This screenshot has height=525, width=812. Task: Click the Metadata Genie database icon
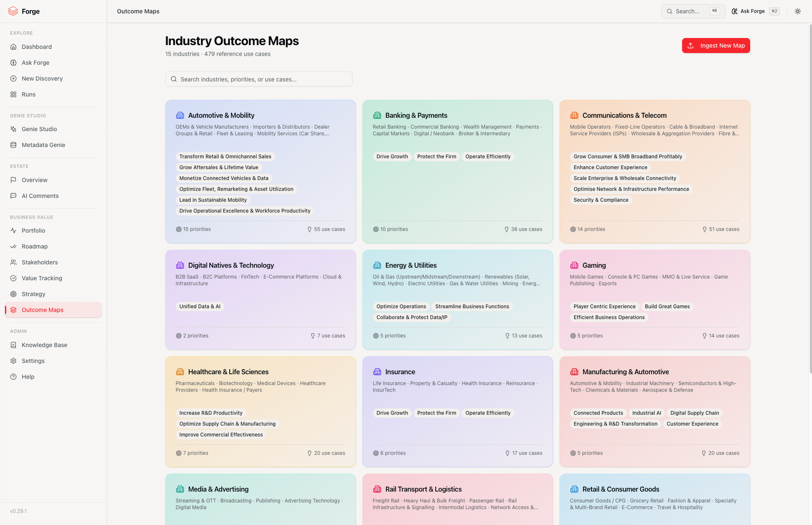pyautogui.click(x=13, y=145)
